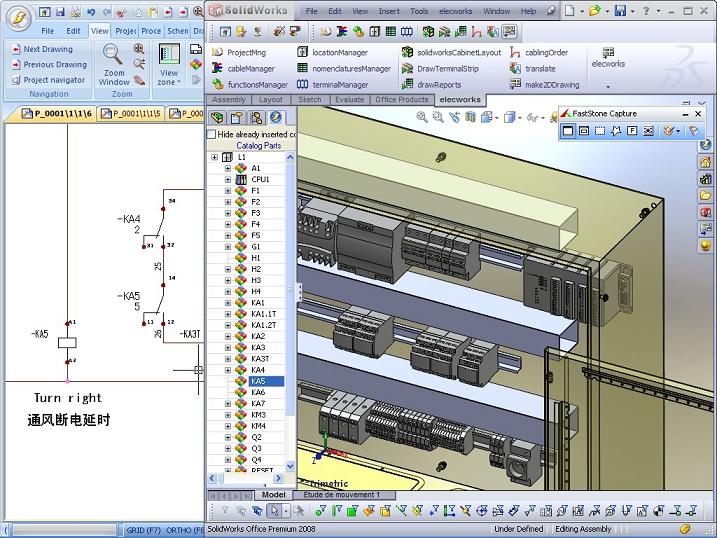Click the Zoom Window tool
The height and width of the screenshot is (538, 717).
click(113, 64)
